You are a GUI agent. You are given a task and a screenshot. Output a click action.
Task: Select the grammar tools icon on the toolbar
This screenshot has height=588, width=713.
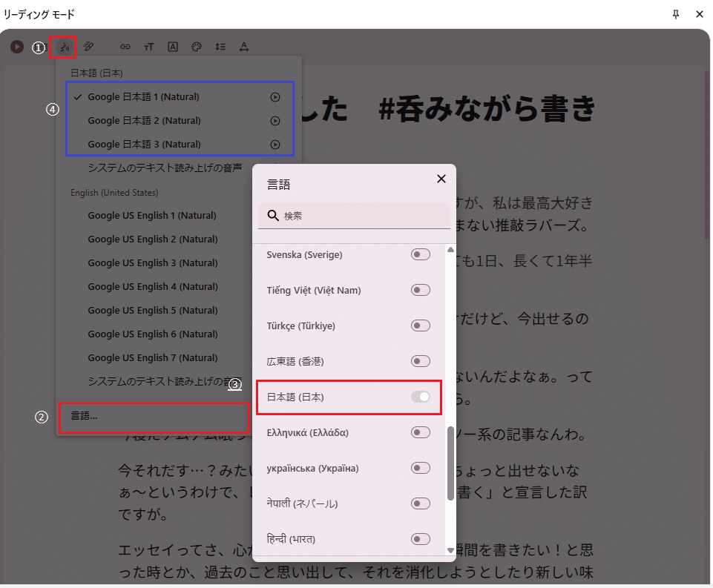(x=243, y=47)
